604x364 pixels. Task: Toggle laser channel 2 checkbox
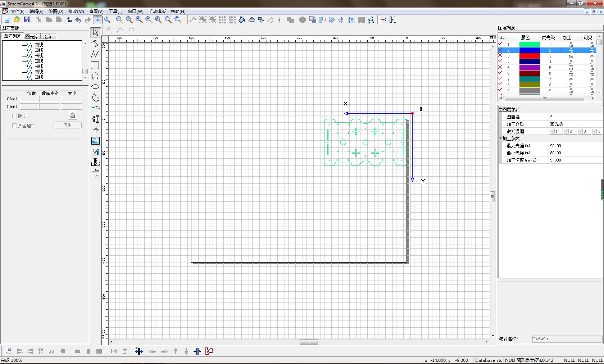click(567, 131)
